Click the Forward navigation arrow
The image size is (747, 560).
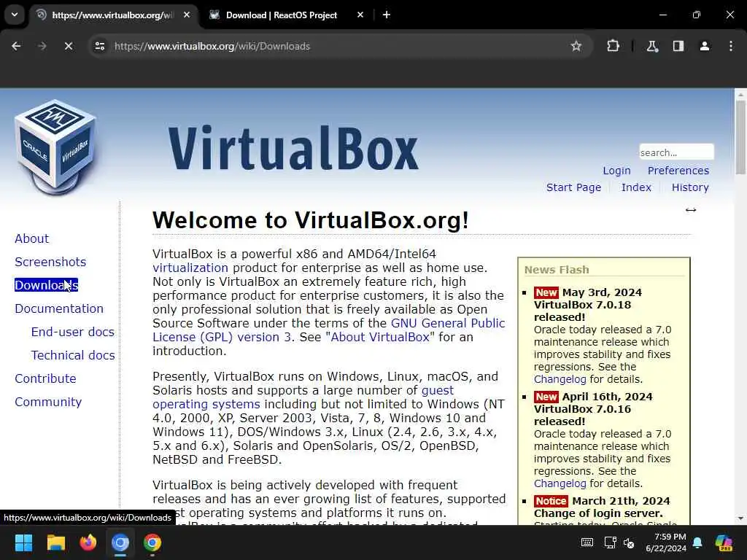tap(42, 46)
